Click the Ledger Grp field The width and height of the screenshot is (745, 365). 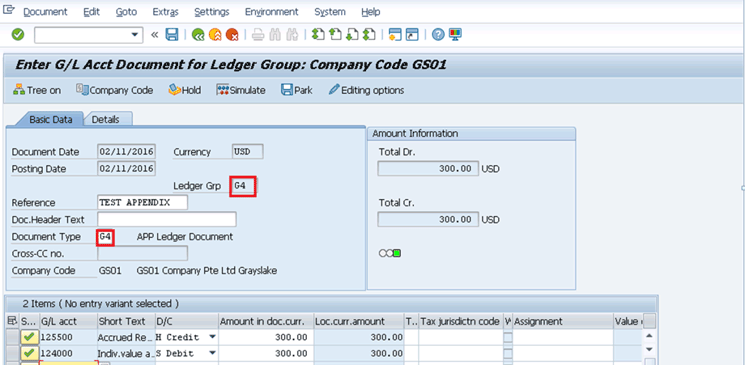coord(243,186)
